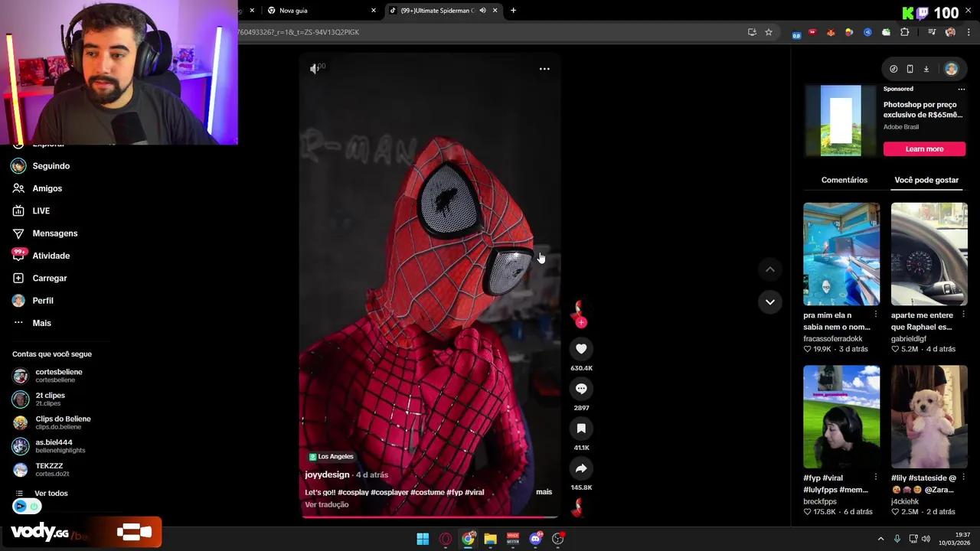Open the TikTok profile avatar menu
The image size is (980, 551).
tap(951, 69)
